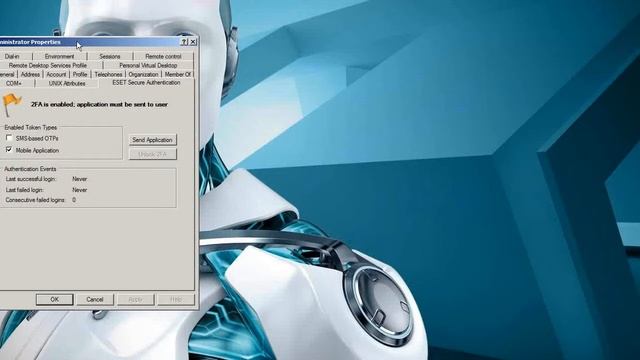Switch to UNIX Attributes tab
Viewport: 640px width, 360px height.
67,83
